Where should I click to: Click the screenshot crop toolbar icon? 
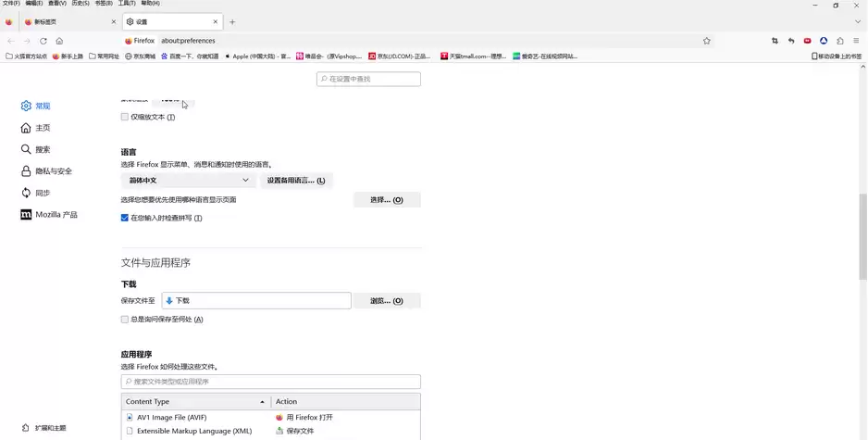(x=775, y=41)
